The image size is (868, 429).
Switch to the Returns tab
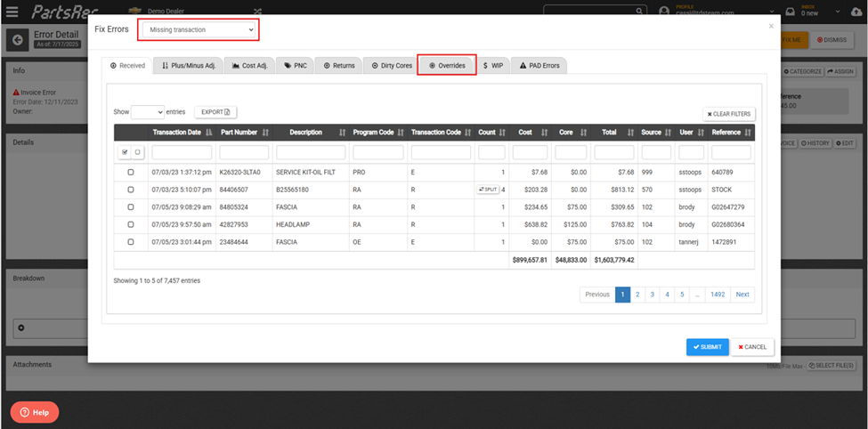tap(339, 65)
